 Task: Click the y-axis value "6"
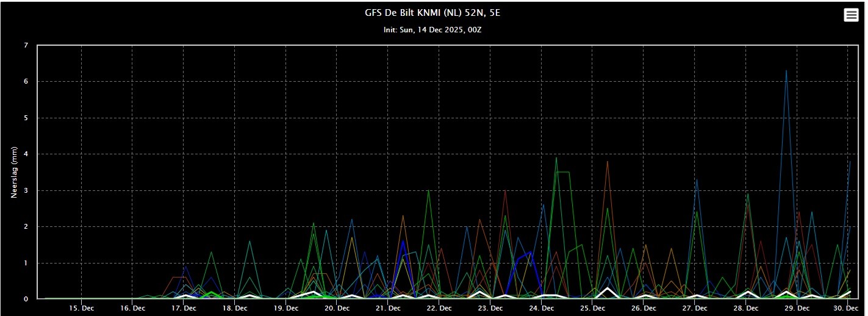[26, 81]
